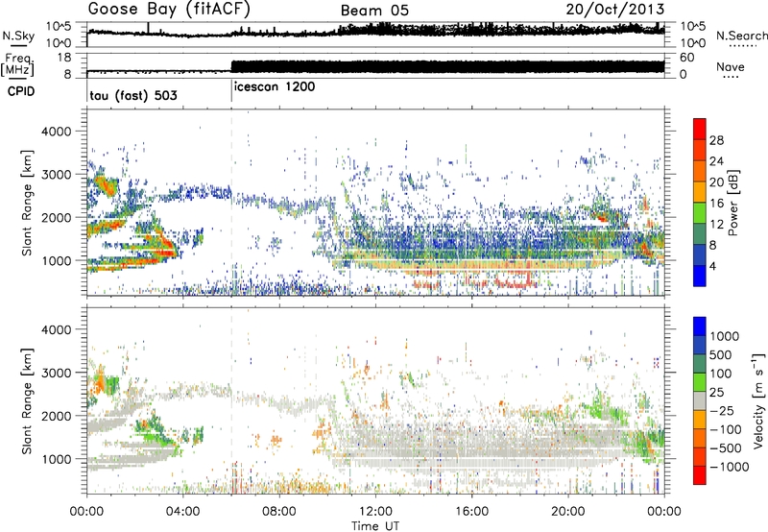Click the 'Velocity [m s⁻¹]' color bar label

(758, 400)
